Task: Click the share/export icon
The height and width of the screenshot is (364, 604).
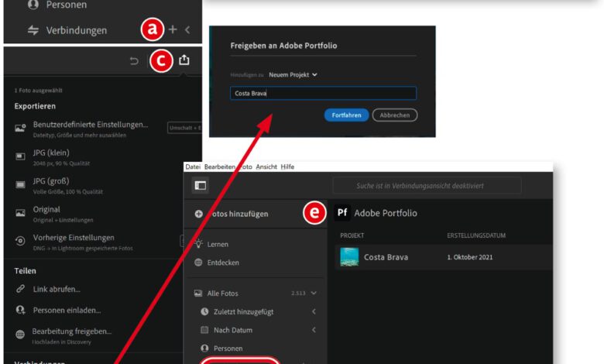Action: (184, 60)
